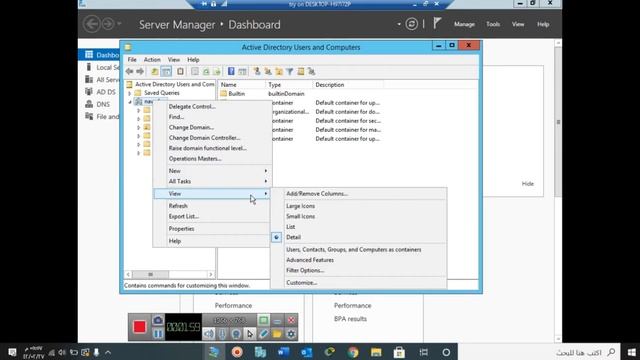Open the yellow folder in recorder bar
Viewport: 640px width, 360px height.
[x=277, y=334]
